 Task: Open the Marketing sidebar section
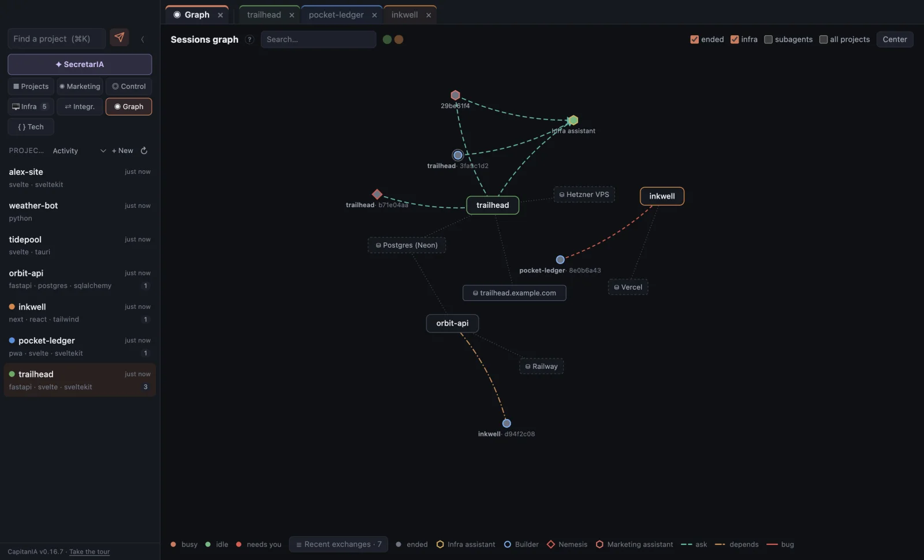click(80, 87)
